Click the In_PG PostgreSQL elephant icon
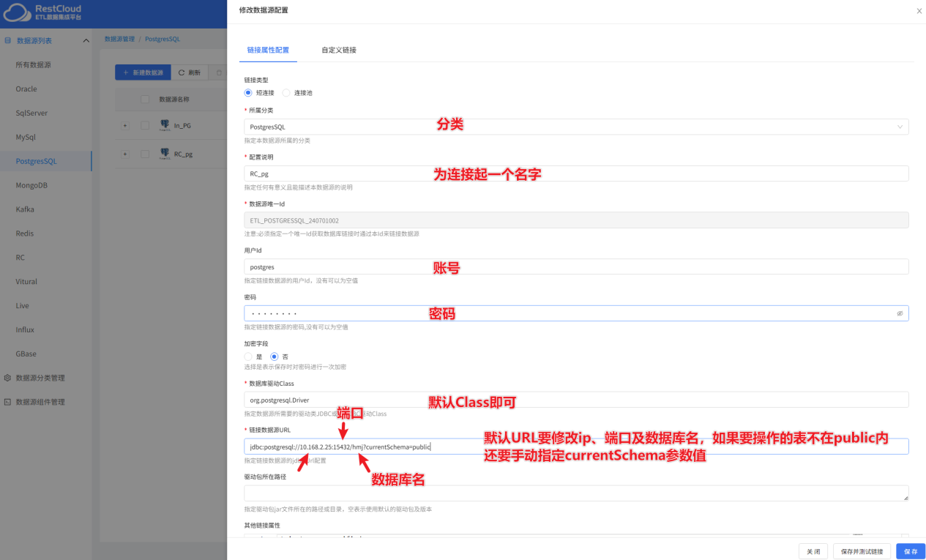926x560 pixels. tap(165, 125)
